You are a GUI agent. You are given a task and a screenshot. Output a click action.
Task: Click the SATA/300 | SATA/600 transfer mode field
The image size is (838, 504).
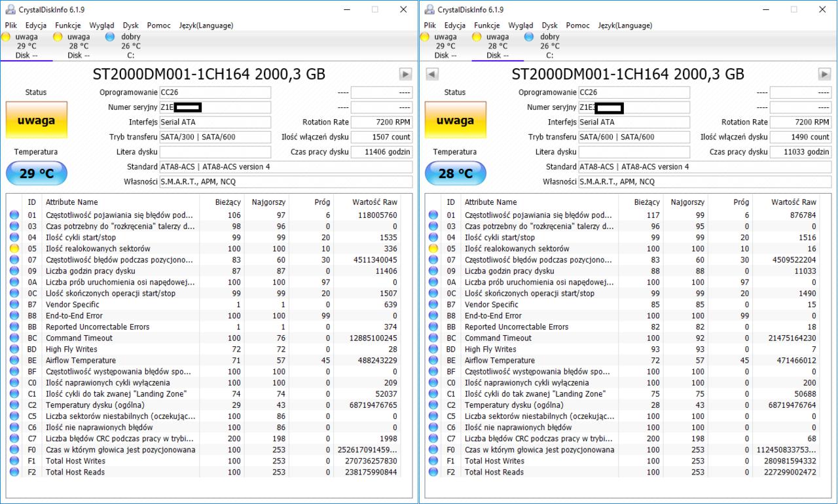point(215,137)
